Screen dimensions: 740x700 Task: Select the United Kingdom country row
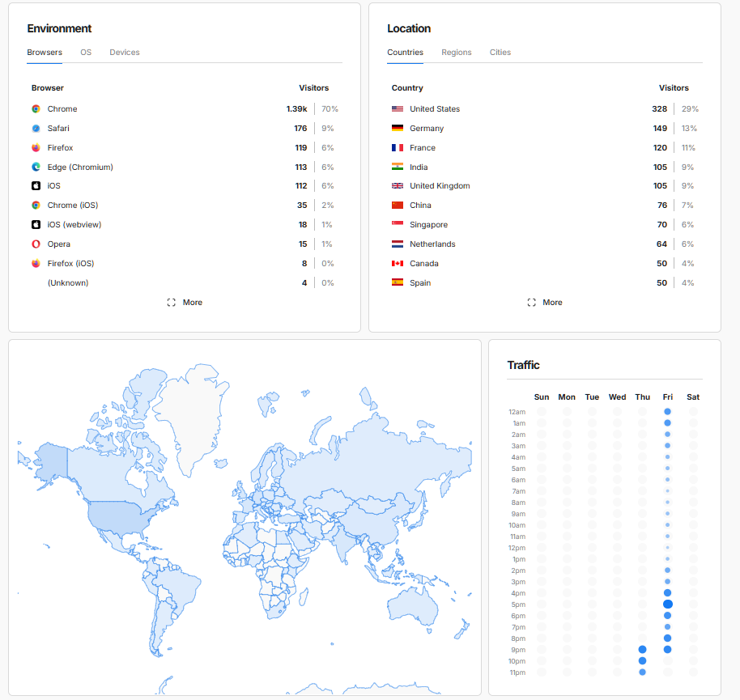point(440,186)
